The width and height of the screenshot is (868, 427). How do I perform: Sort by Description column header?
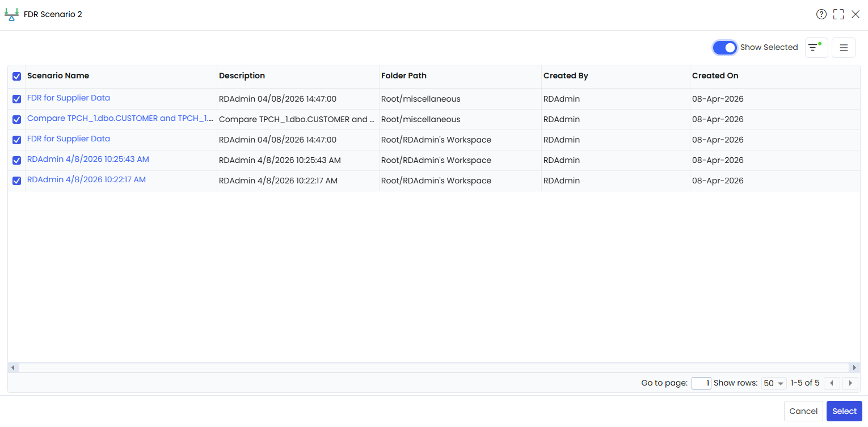point(242,76)
